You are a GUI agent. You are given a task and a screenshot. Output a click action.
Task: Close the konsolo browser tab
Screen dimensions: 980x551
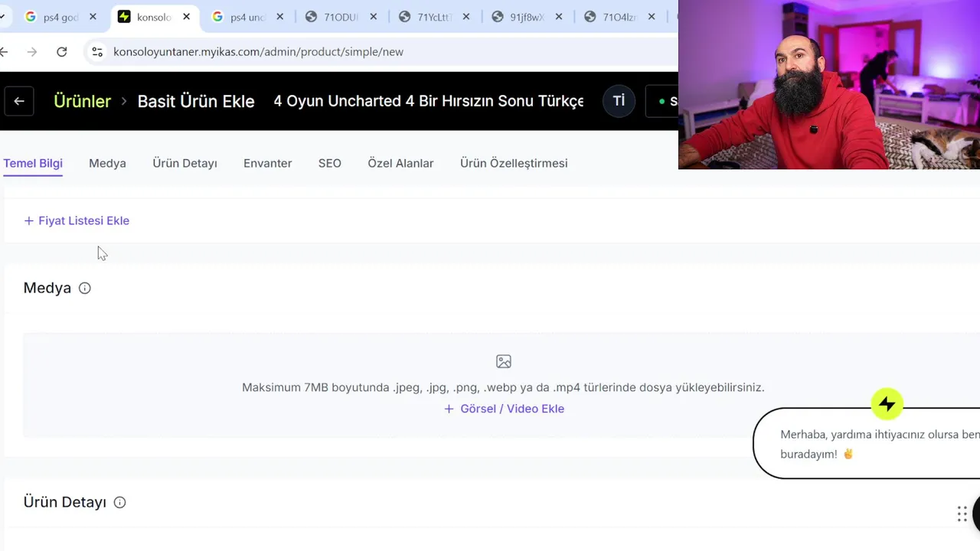[x=186, y=17]
